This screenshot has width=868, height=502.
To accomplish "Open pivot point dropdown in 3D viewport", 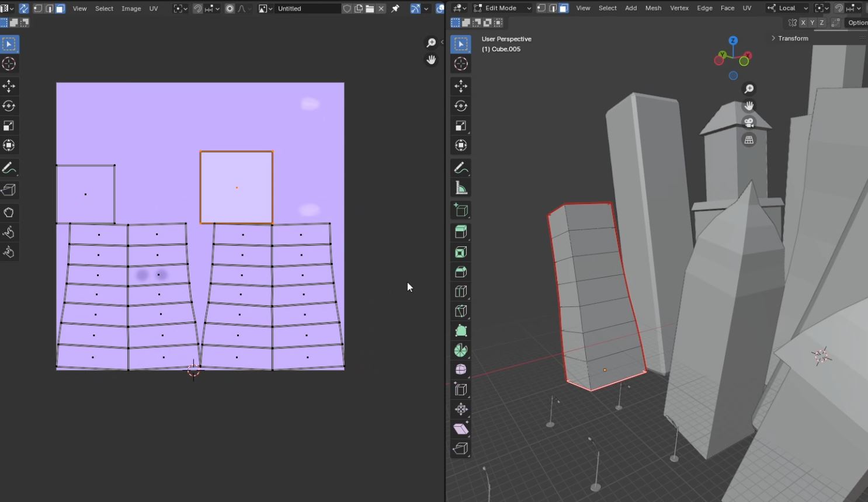I will (822, 8).
